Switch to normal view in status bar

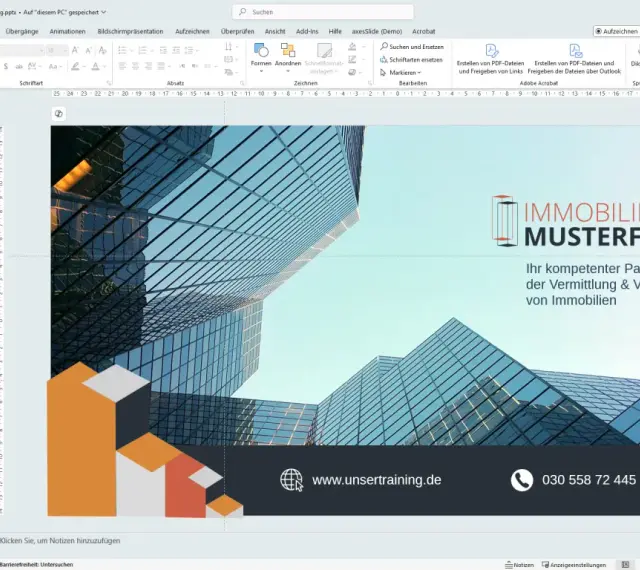click(625, 565)
